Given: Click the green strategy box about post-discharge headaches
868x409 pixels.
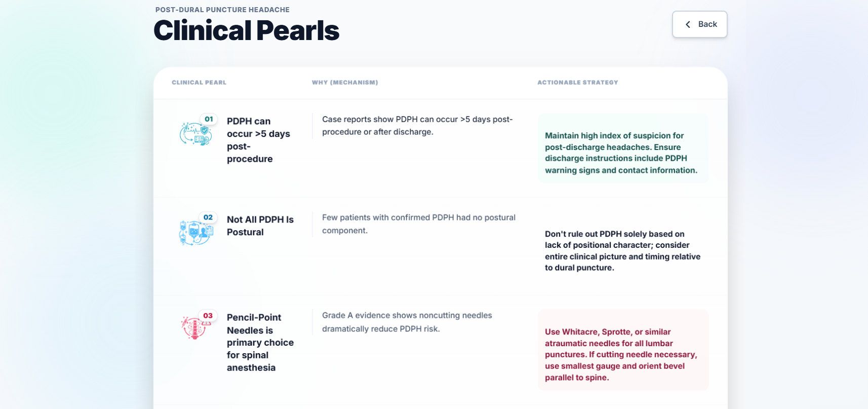Looking at the screenshot, I should point(623,148).
